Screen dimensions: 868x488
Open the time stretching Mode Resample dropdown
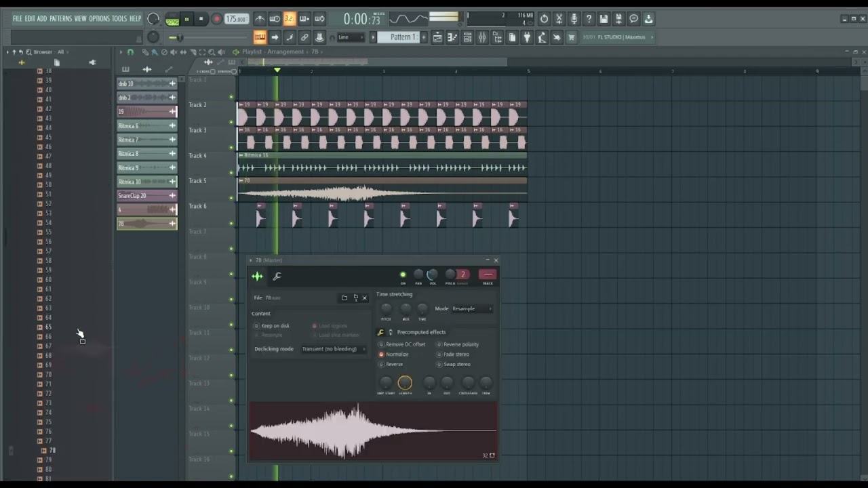pyautogui.click(x=472, y=308)
